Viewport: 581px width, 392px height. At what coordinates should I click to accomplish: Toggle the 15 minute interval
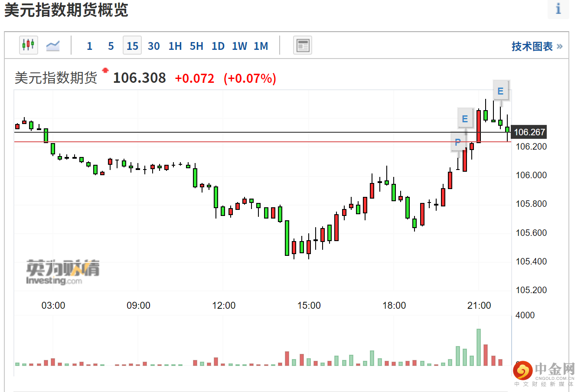(x=132, y=46)
